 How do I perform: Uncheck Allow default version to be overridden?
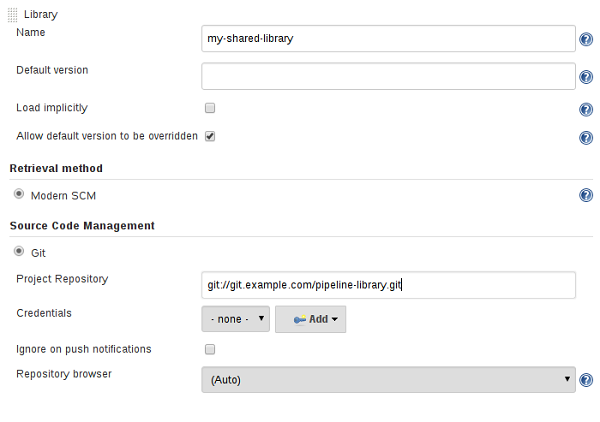[x=210, y=135]
